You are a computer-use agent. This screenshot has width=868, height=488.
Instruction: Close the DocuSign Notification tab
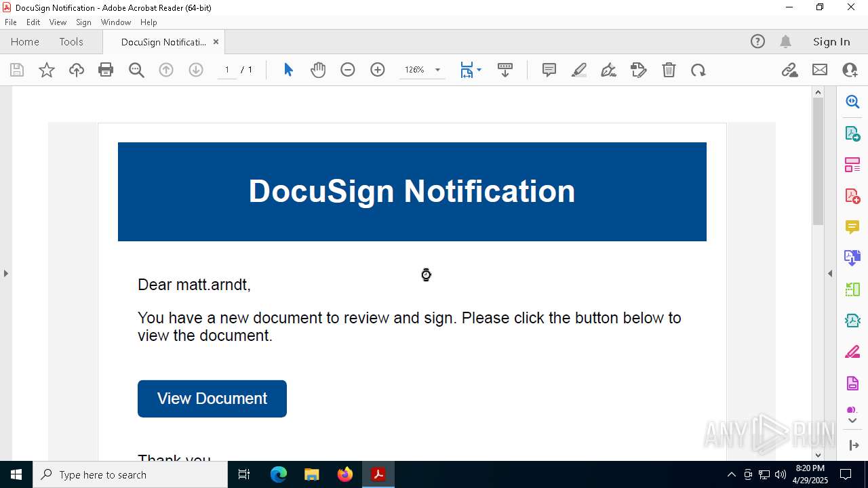(x=216, y=41)
